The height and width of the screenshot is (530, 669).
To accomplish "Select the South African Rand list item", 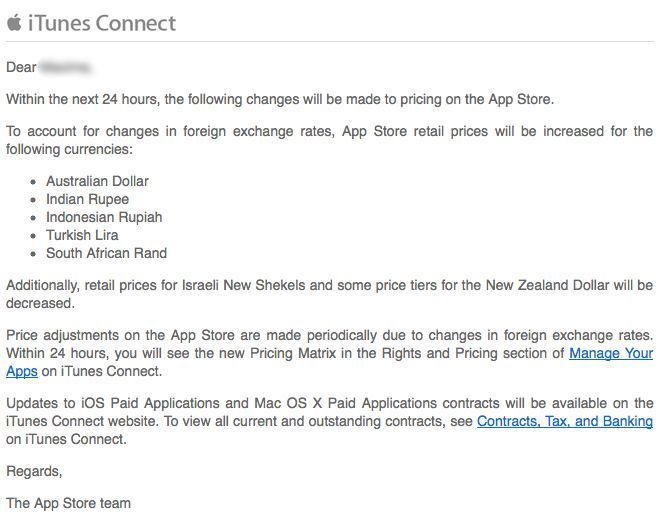I will pos(106,253).
